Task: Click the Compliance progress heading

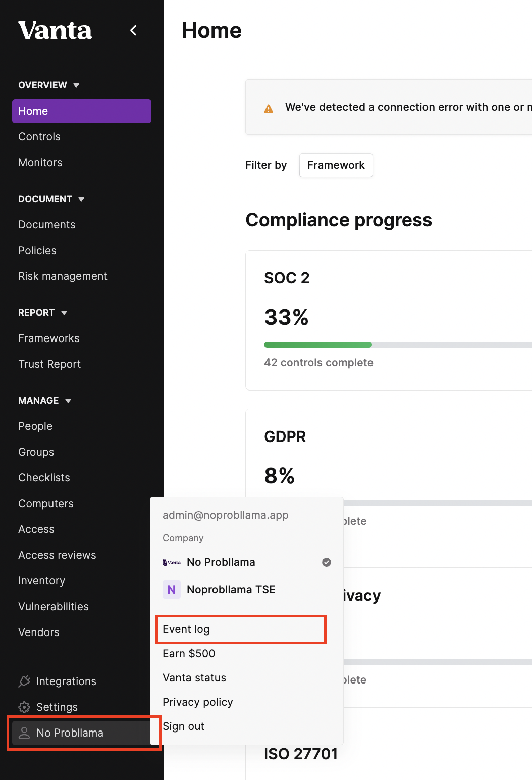Action: click(x=339, y=220)
